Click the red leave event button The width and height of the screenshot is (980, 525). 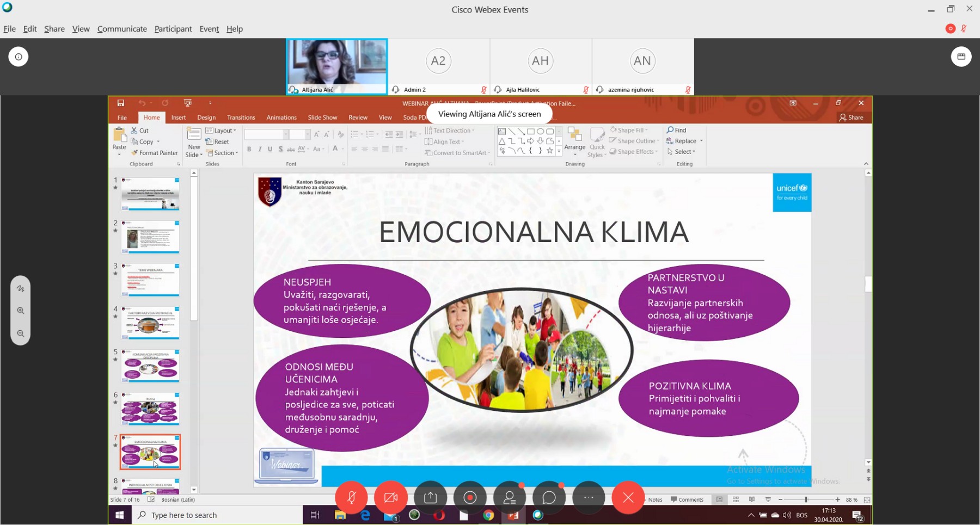pos(628,497)
